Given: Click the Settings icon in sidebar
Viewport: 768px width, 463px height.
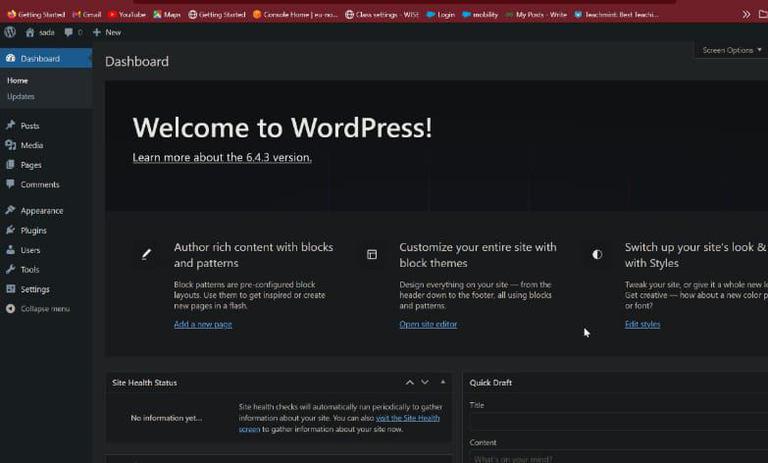Looking at the screenshot, I should (x=10, y=289).
